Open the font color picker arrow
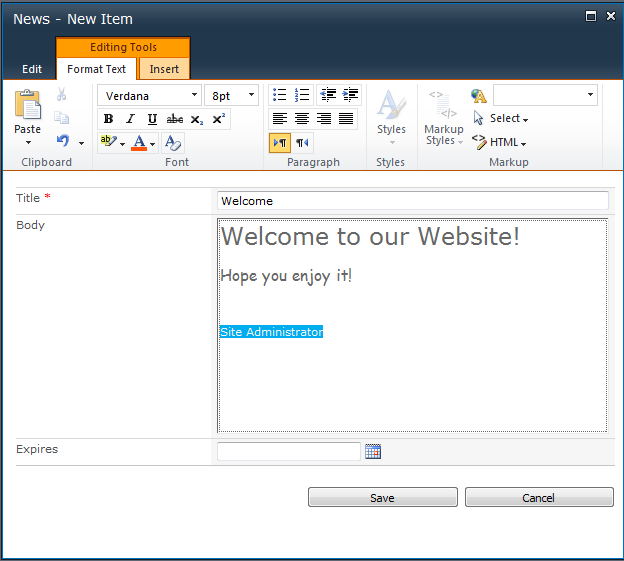This screenshot has width=624, height=561. tap(151, 143)
